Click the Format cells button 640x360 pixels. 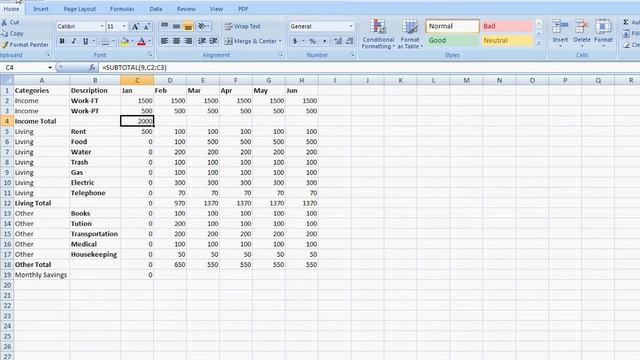click(x=603, y=33)
